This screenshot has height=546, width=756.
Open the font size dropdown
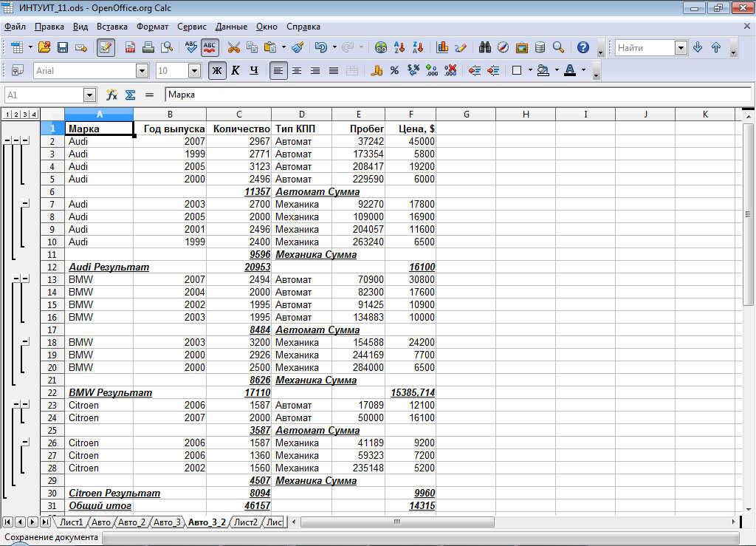point(194,71)
